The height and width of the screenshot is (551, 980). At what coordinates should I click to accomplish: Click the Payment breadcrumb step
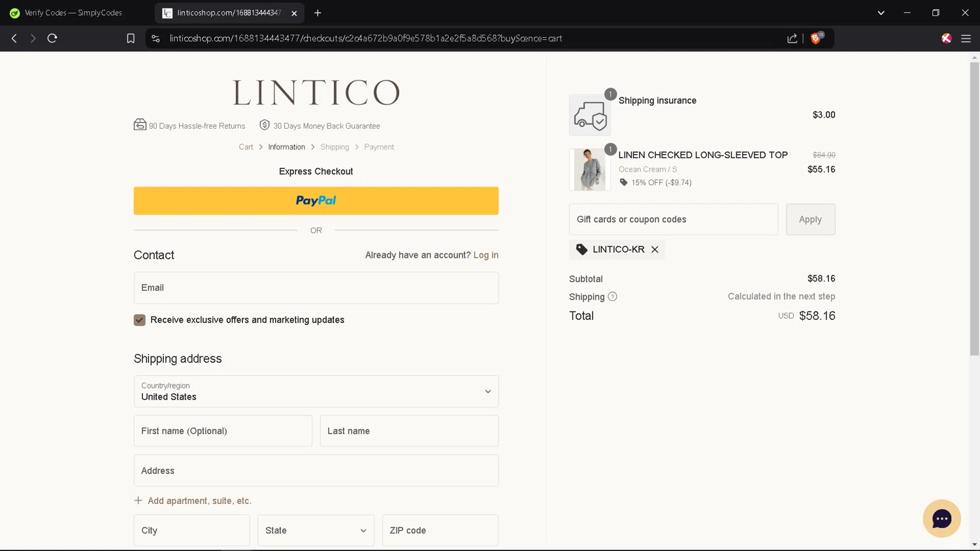coord(379,147)
